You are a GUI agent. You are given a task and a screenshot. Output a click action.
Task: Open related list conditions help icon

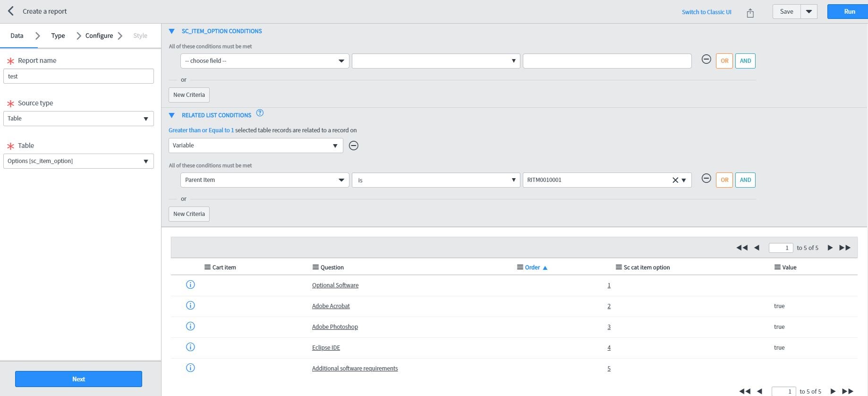260,113
